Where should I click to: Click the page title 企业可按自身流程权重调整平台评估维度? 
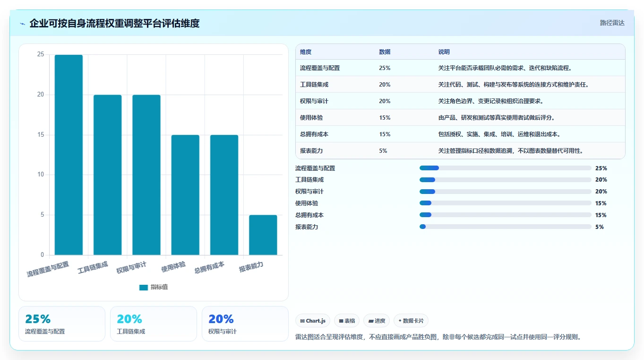coord(114,23)
